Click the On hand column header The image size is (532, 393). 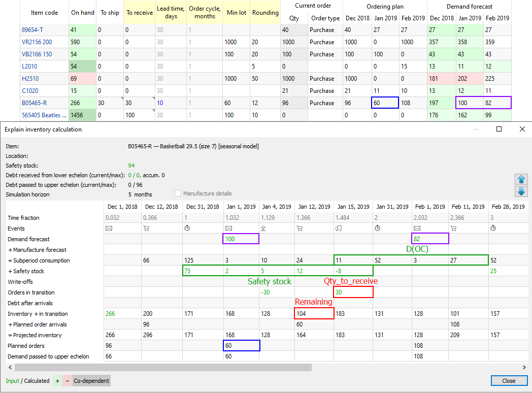point(83,13)
